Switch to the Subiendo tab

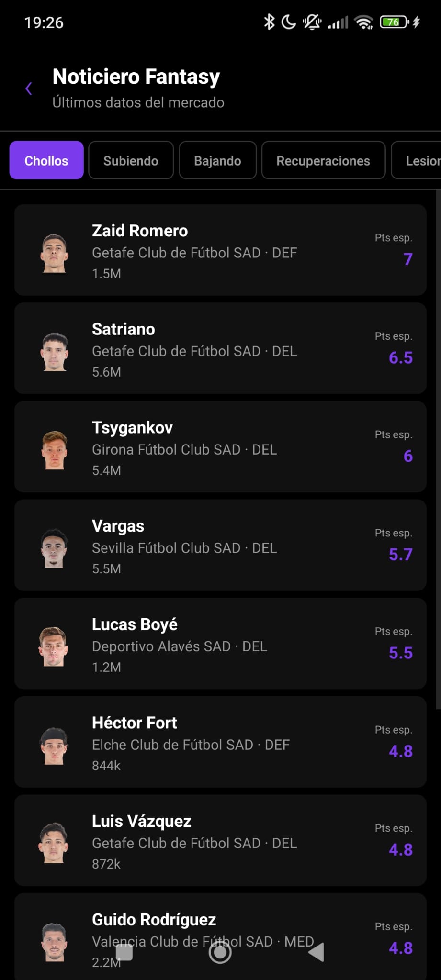(131, 160)
